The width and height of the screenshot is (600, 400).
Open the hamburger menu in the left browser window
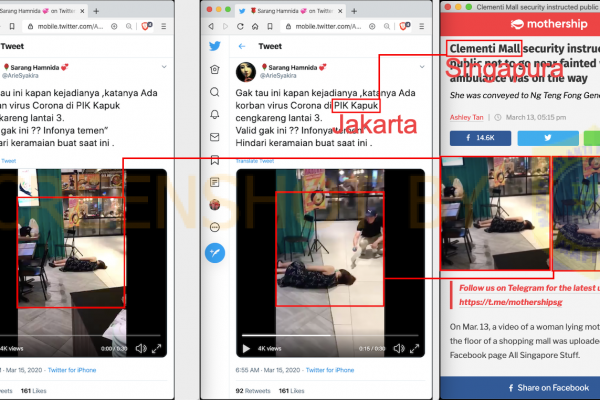point(164,26)
